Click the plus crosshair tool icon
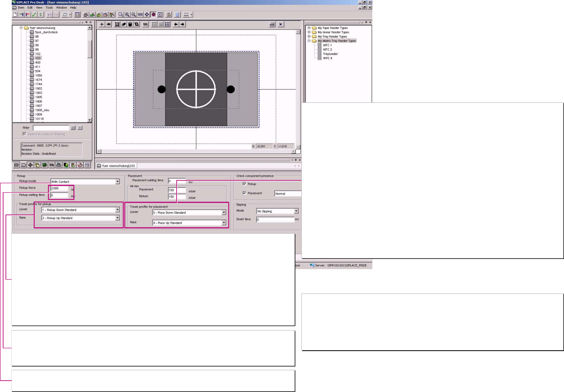The width and height of the screenshot is (564, 392). 102,24
